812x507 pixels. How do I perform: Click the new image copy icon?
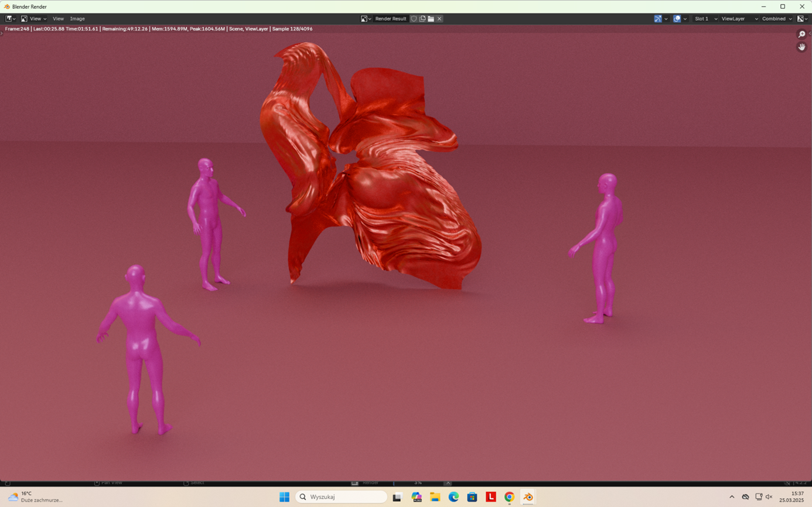[422, 19]
